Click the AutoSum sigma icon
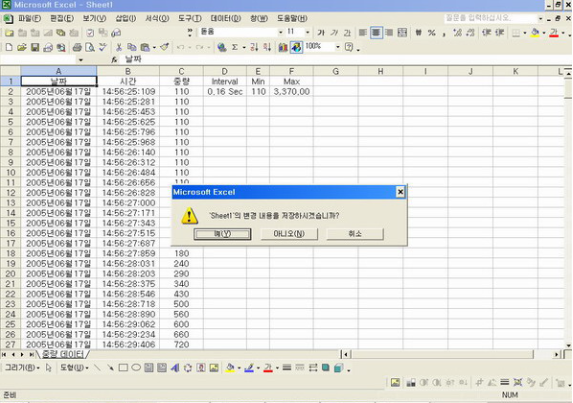The width and height of the screenshot is (573, 403). [x=235, y=47]
